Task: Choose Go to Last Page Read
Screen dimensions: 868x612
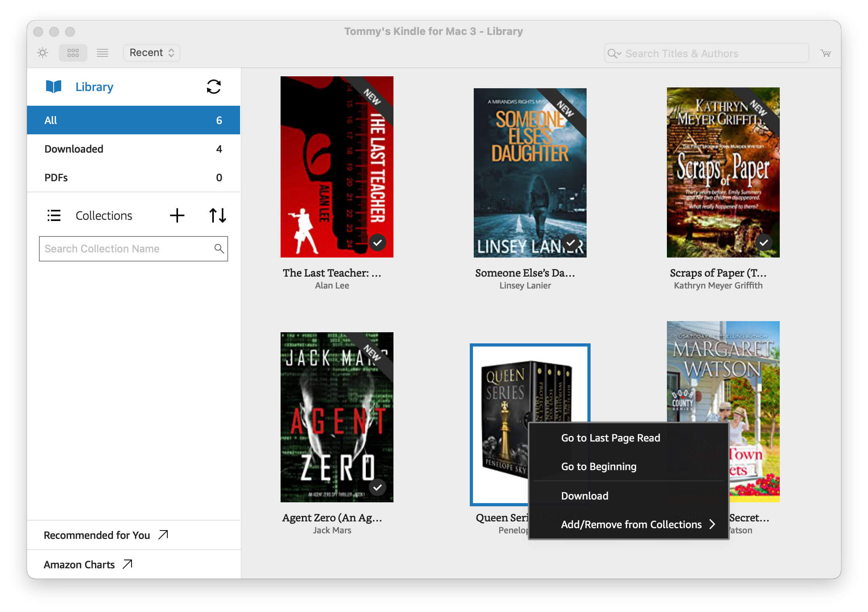Action: tap(628, 438)
